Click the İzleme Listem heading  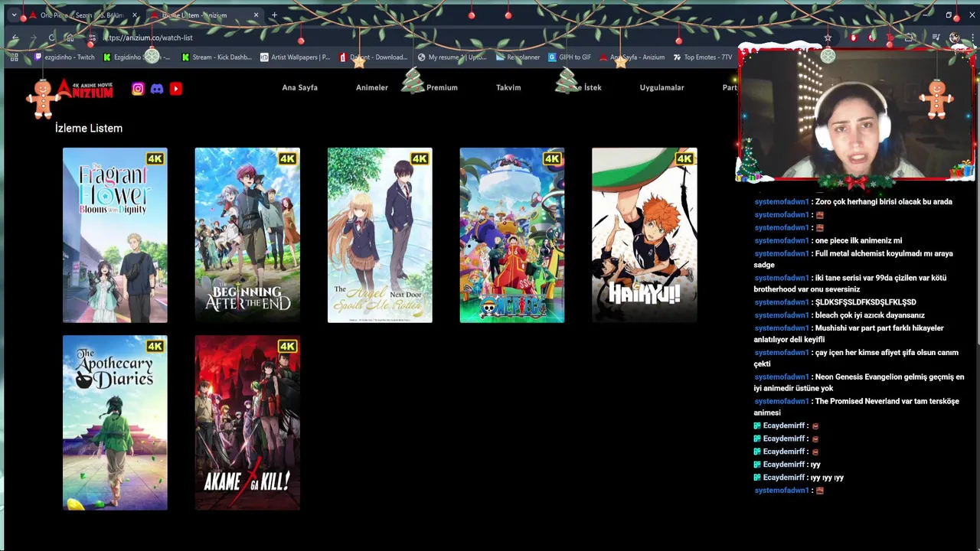[x=89, y=129]
